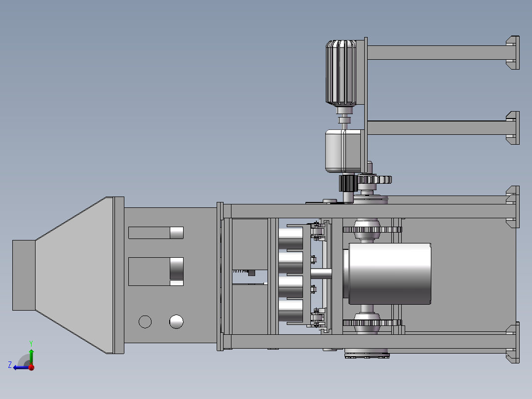
Task: Select the upper sprocket wheel beside the large cylinder
Action: (x=372, y=230)
